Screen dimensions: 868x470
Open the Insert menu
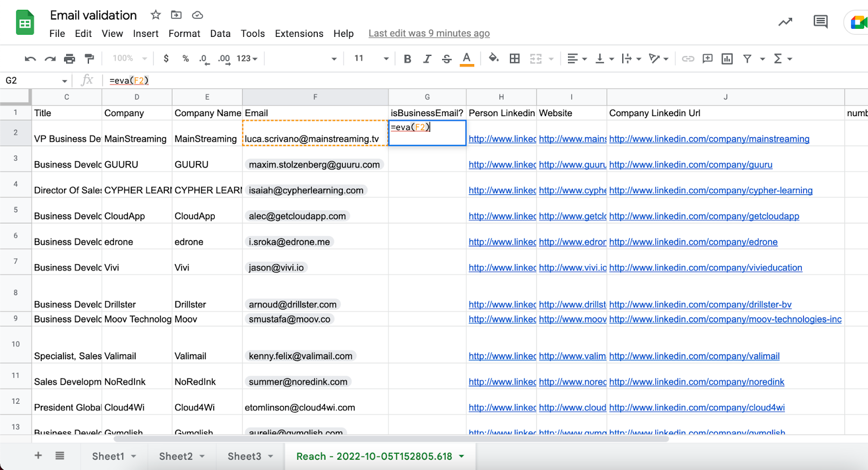tap(145, 34)
